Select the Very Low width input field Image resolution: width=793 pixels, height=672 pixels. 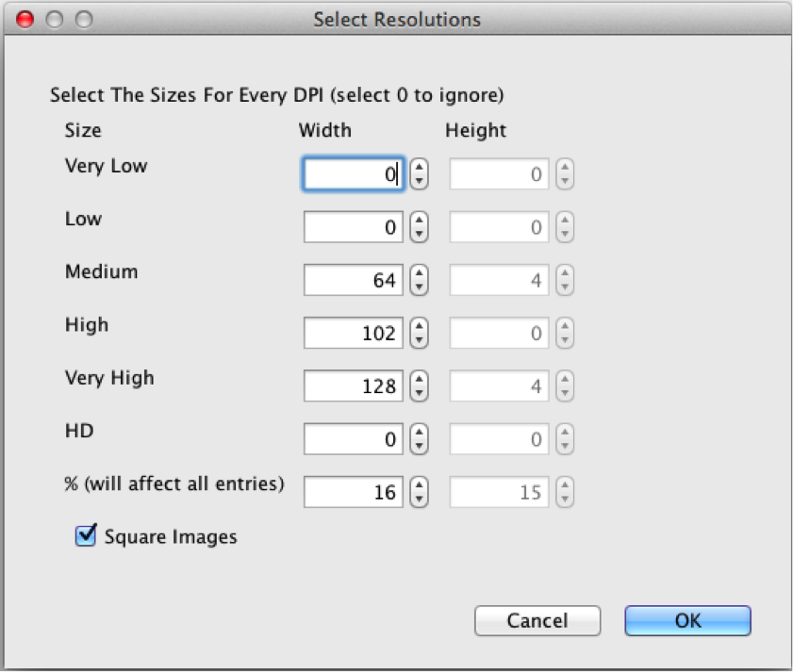click(353, 173)
